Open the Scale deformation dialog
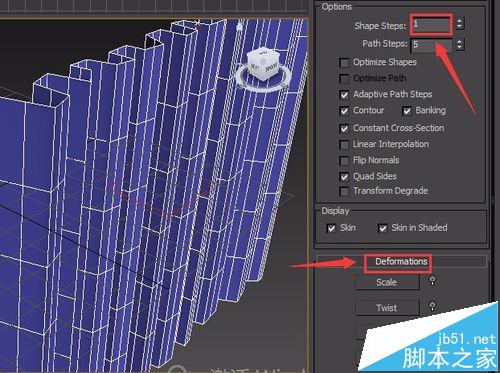500x373 pixels. [387, 282]
